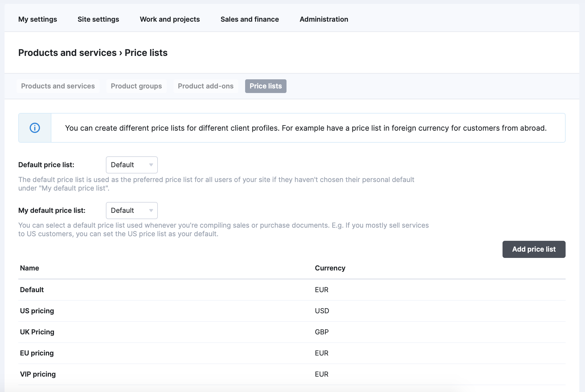The height and width of the screenshot is (392, 585).
Task: Open Work and projects menu
Action: point(170,19)
